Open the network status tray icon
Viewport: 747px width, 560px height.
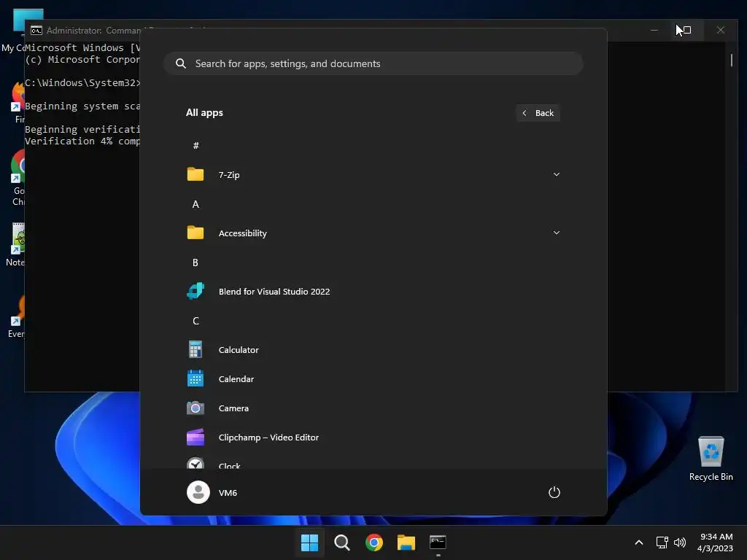pyautogui.click(x=662, y=542)
